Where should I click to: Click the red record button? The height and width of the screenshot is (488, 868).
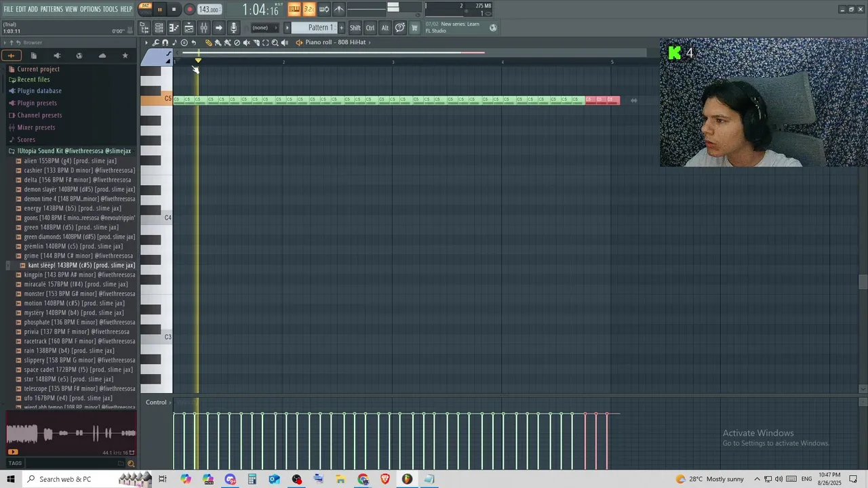click(189, 9)
